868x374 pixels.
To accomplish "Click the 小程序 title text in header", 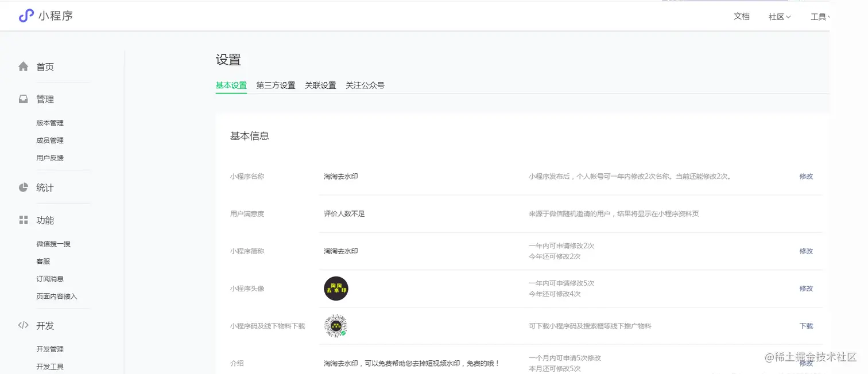I will click(56, 16).
